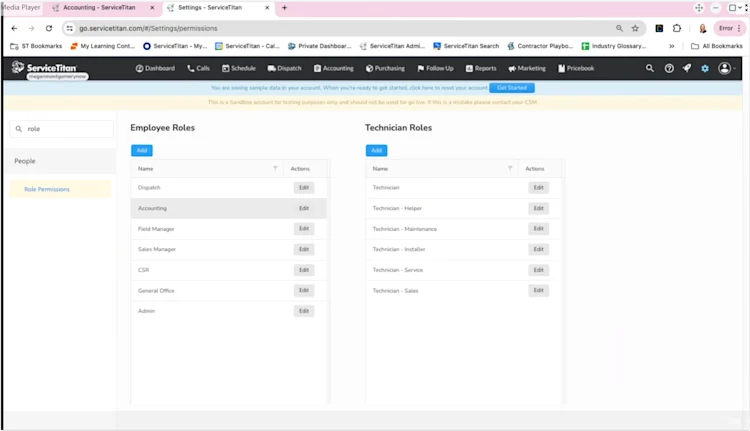Open the Pricebook section
The image size is (750, 431).
(576, 68)
